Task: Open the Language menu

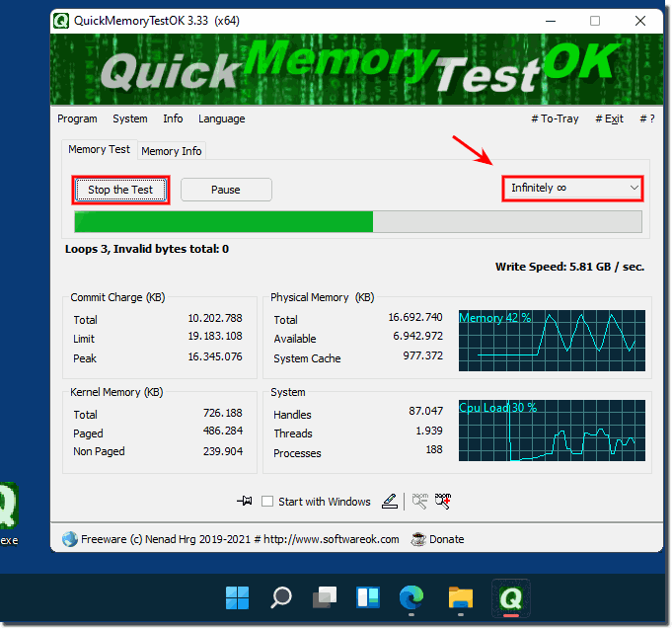Action: click(222, 118)
